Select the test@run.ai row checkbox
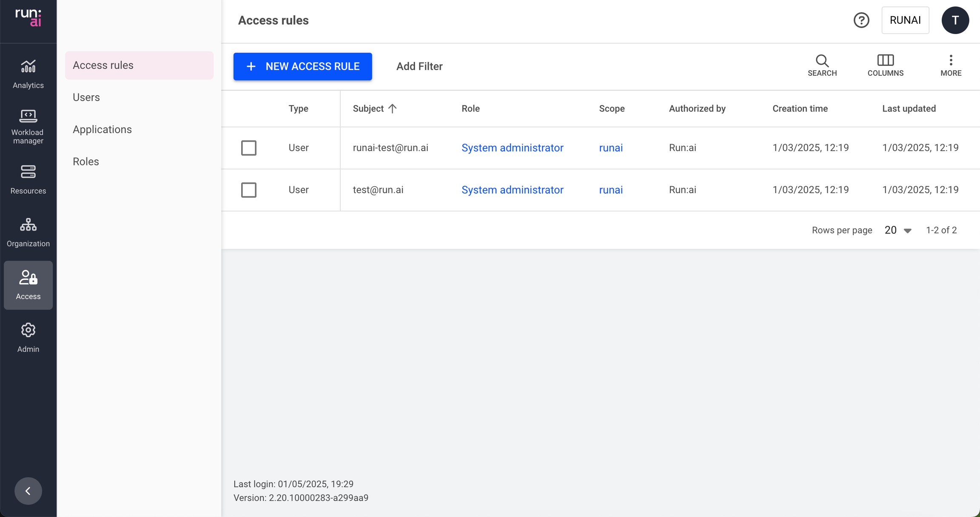Screen dimensions: 980x517 click(x=248, y=190)
